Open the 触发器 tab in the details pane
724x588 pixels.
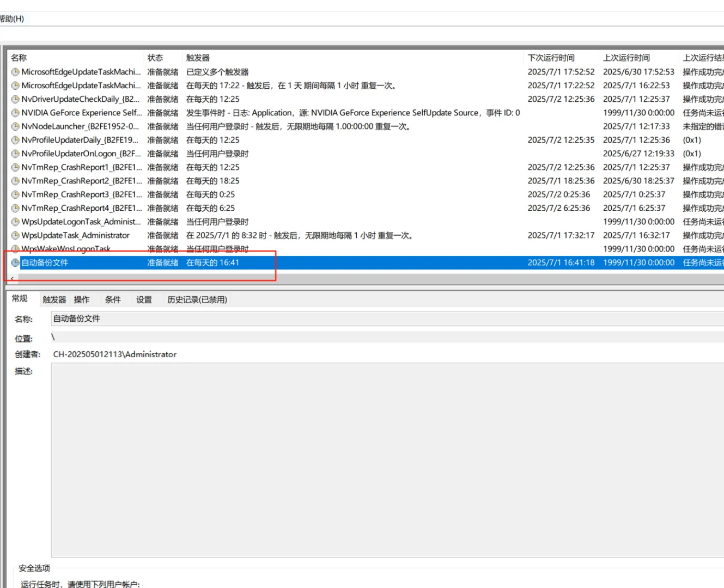click(x=54, y=299)
